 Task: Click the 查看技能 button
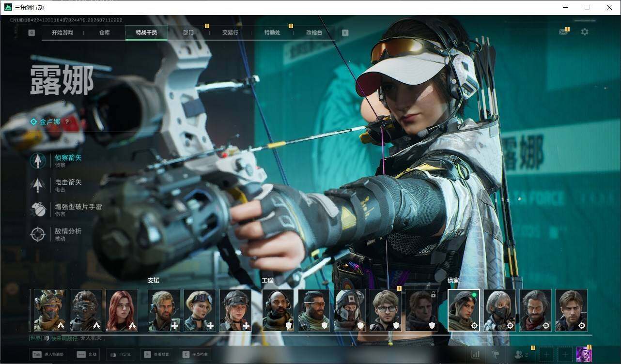tap(155, 354)
